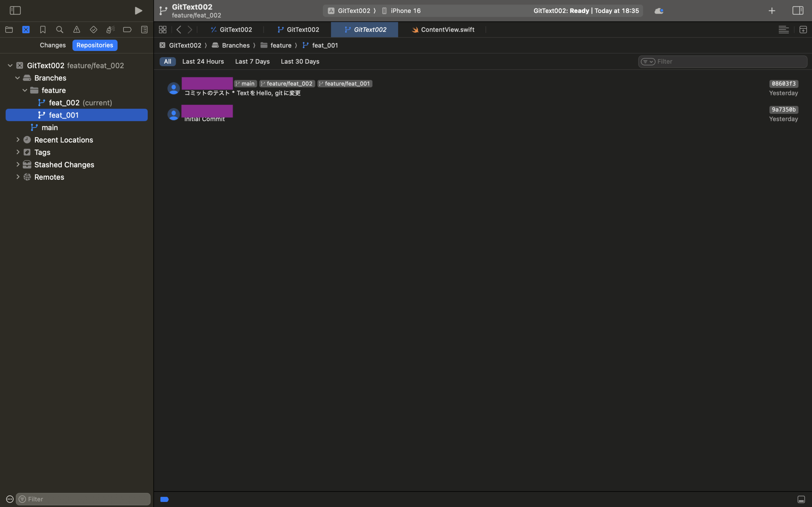Open the Bookmark navigator icon
This screenshot has width=812, height=507.
[43, 29]
